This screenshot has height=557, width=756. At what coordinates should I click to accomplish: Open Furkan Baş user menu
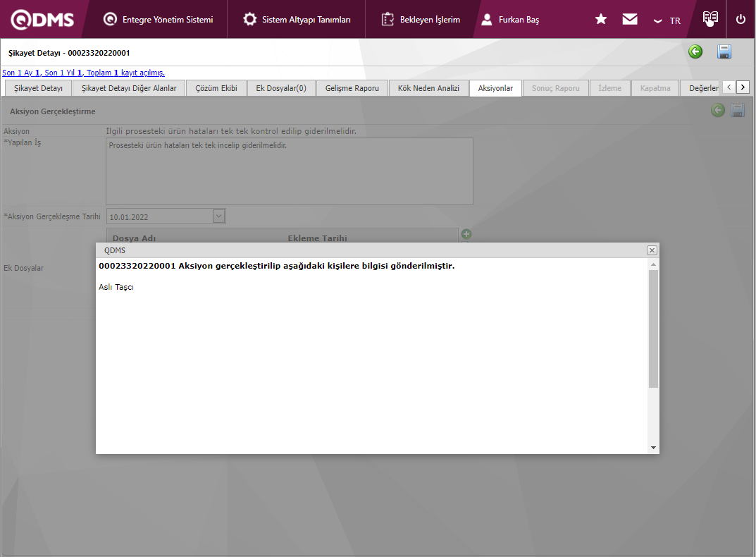point(510,19)
